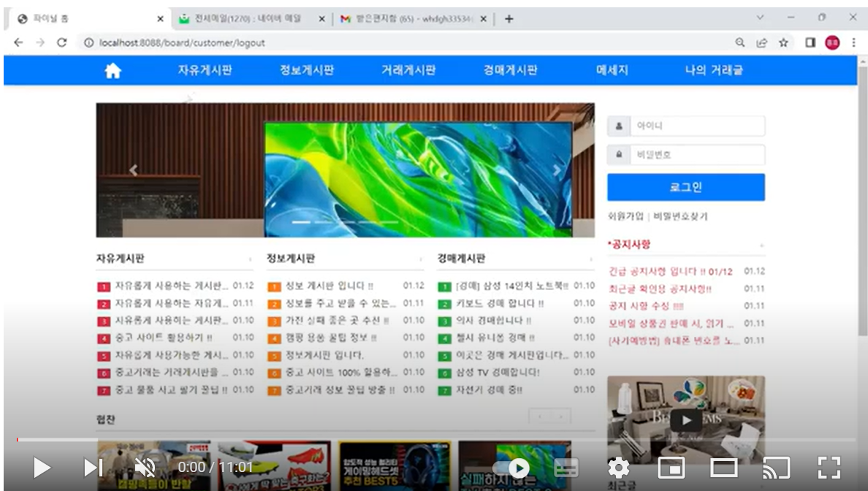
Task: Click the 비밀번호 input field
Action: point(698,154)
